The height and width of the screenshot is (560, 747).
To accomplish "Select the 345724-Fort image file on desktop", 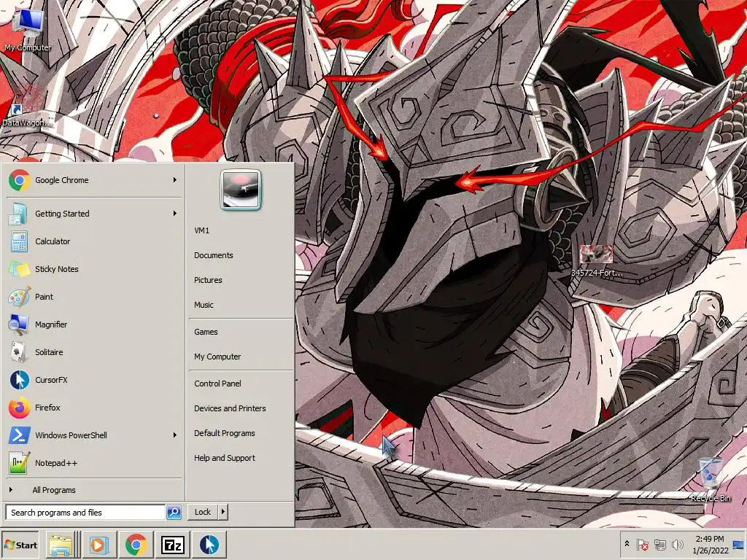I will coord(597,261).
